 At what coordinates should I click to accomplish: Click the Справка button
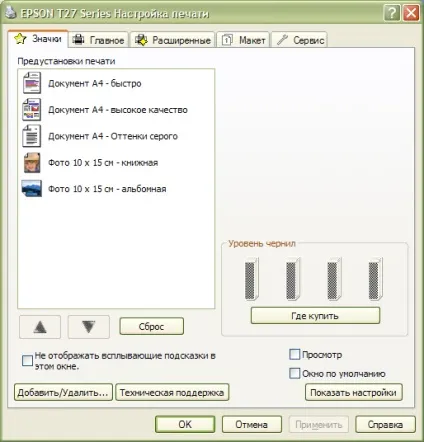click(385, 424)
